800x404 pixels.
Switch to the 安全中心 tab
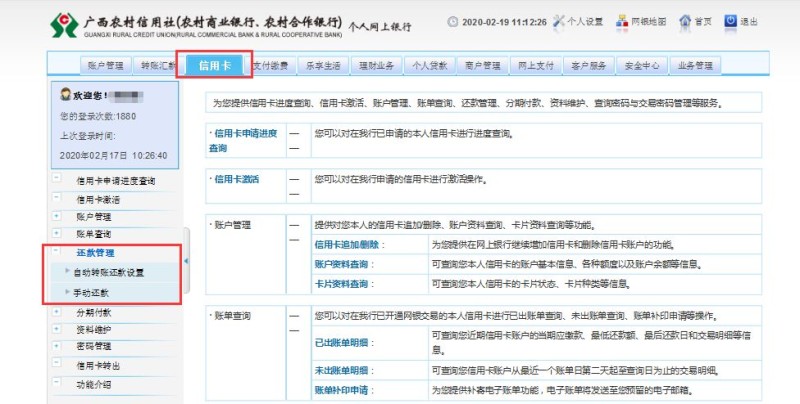641,65
